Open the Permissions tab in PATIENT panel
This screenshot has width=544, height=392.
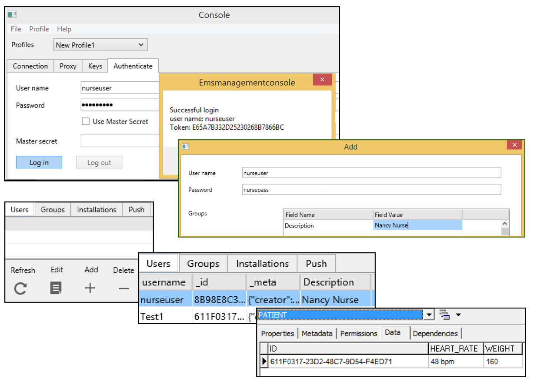click(359, 334)
